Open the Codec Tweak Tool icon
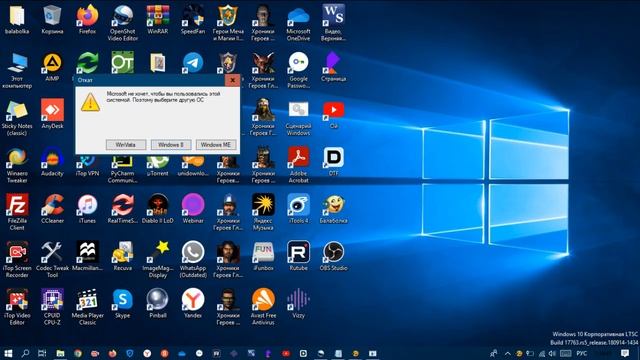The width and height of the screenshot is (640, 360). (52, 260)
